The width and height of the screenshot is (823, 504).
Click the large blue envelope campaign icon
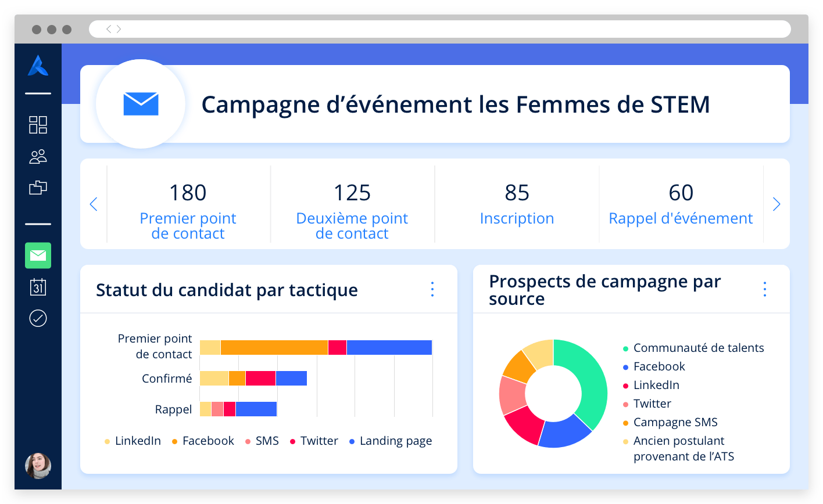tap(141, 104)
